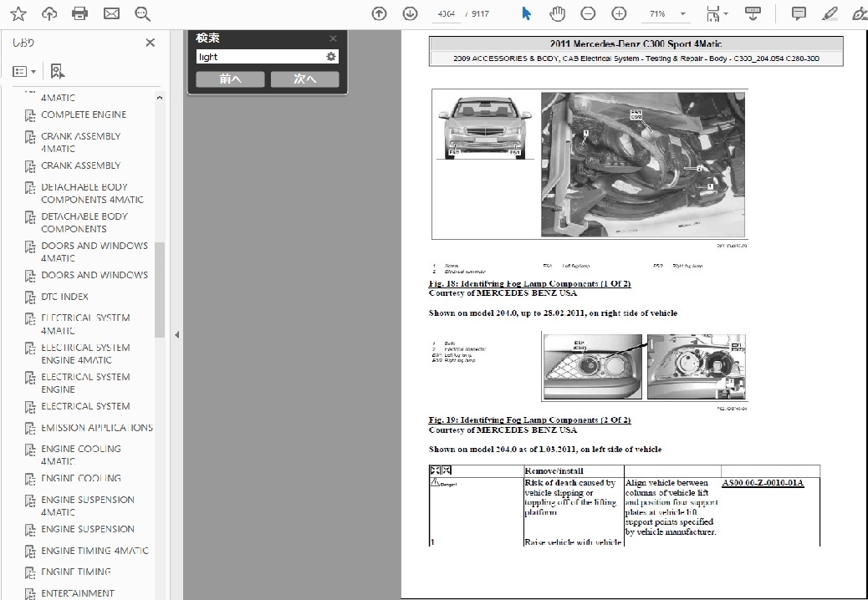Click the bookmark star icon
868x600 pixels.
tap(18, 14)
